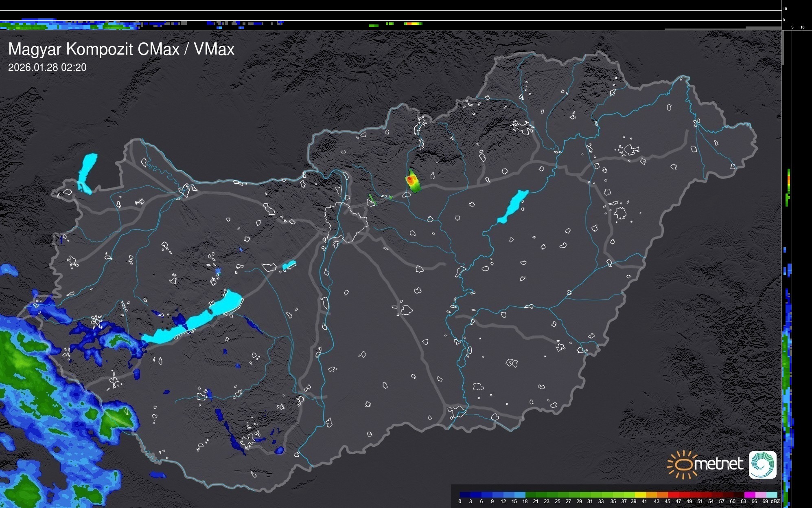The height and width of the screenshot is (508, 812).
Task: Click the 2026.01.28 02:20 timestamp
Action: pyautogui.click(x=47, y=68)
